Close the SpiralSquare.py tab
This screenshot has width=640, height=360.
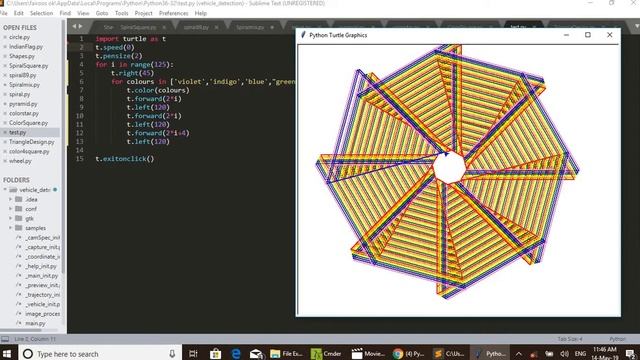(164, 27)
